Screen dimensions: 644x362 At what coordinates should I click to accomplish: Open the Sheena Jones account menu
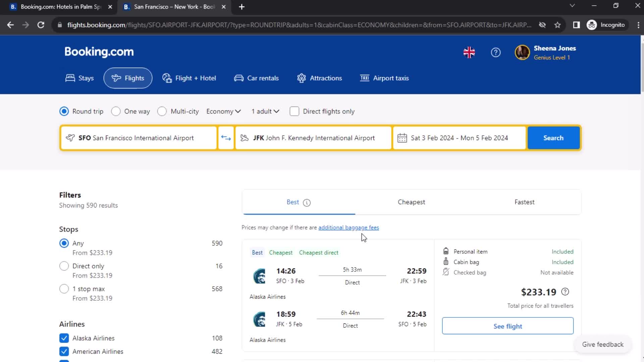545,53
